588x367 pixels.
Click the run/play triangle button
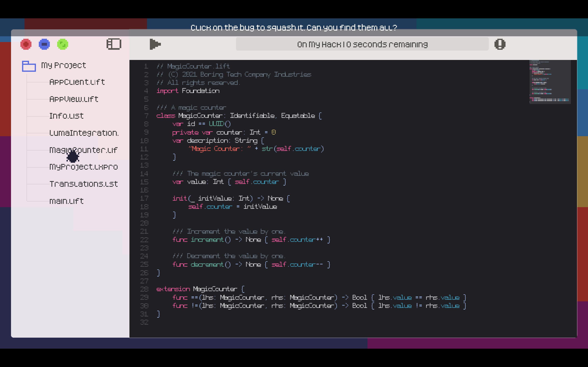click(x=155, y=44)
